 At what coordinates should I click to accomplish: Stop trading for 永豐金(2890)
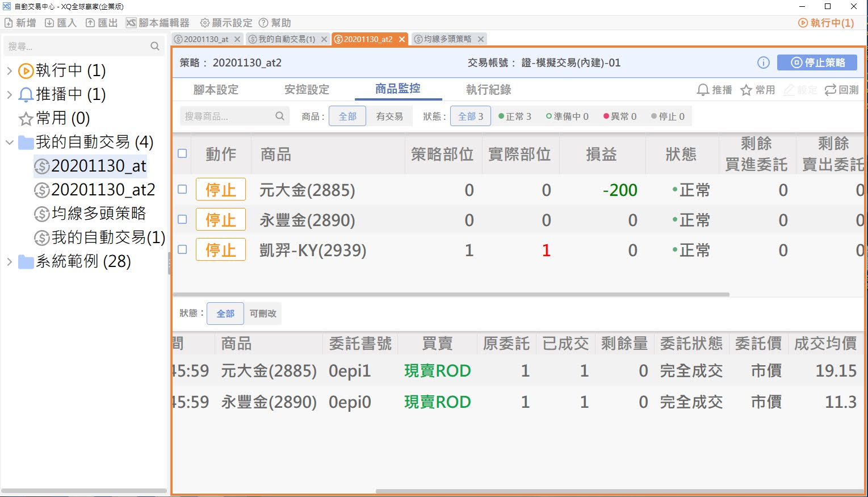220,220
